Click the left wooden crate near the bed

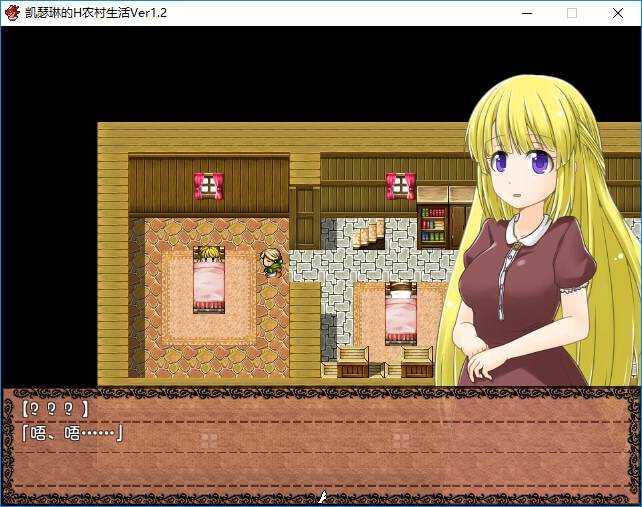(352, 362)
